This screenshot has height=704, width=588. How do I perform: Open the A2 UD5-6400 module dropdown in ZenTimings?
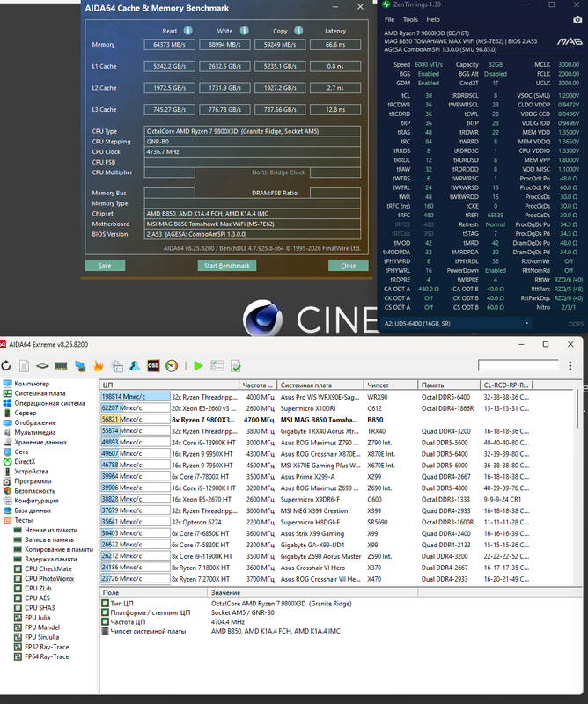(x=456, y=323)
